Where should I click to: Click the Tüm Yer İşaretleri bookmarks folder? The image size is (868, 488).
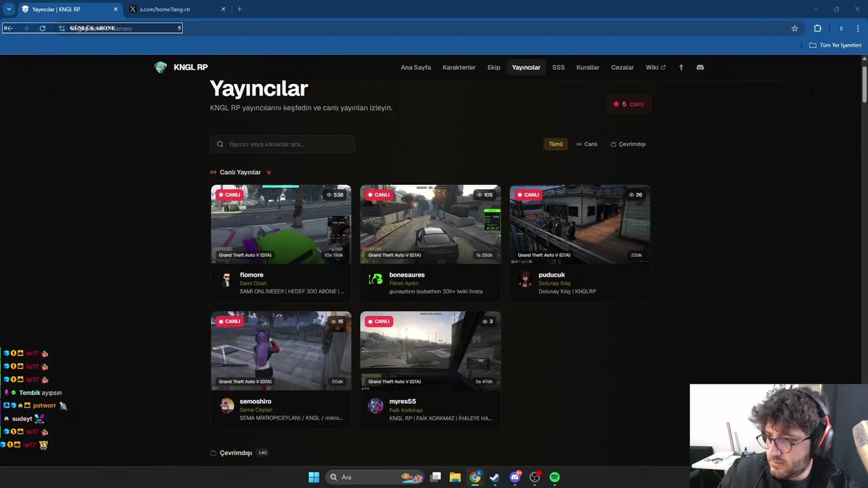point(835,45)
